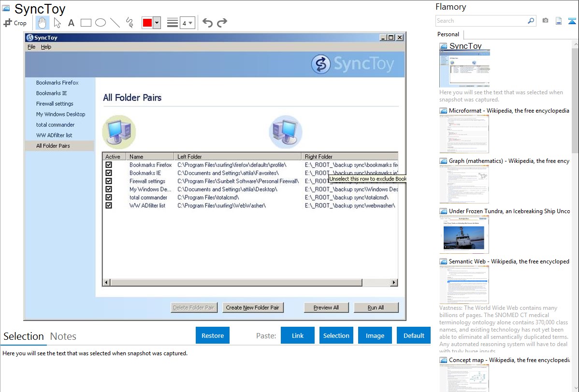Click the Restore button
This screenshot has height=392, width=579.
click(x=213, y=335)
